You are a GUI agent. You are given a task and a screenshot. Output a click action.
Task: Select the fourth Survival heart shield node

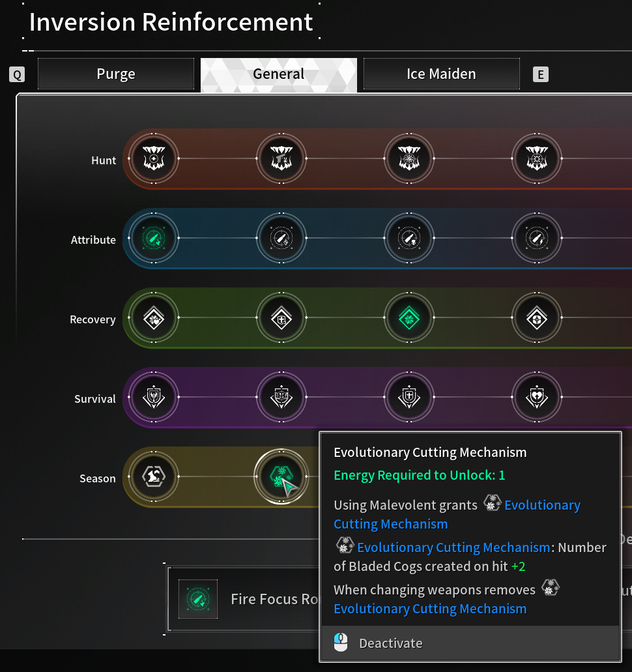(x=537, y=397)
